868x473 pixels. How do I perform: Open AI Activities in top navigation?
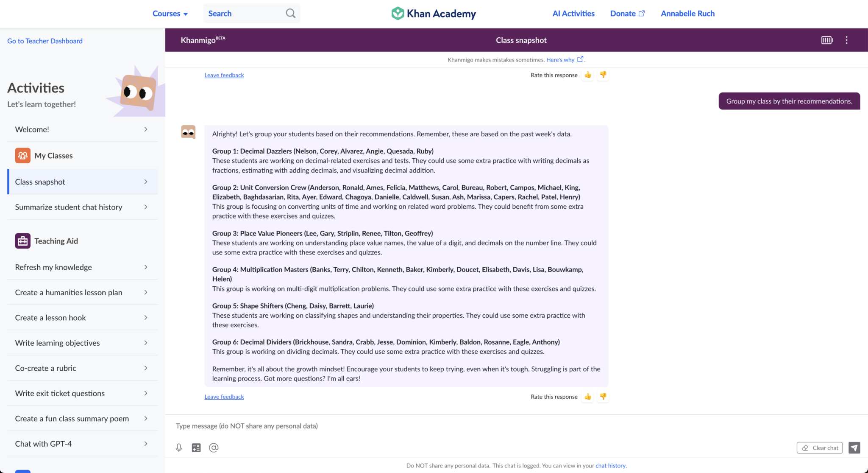[x=573, y=14]
